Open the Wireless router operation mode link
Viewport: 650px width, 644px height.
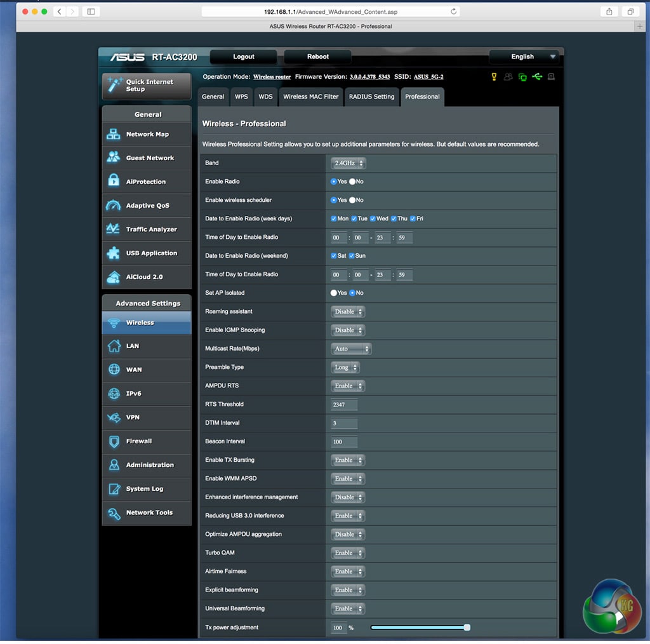[x=272, y=77]
